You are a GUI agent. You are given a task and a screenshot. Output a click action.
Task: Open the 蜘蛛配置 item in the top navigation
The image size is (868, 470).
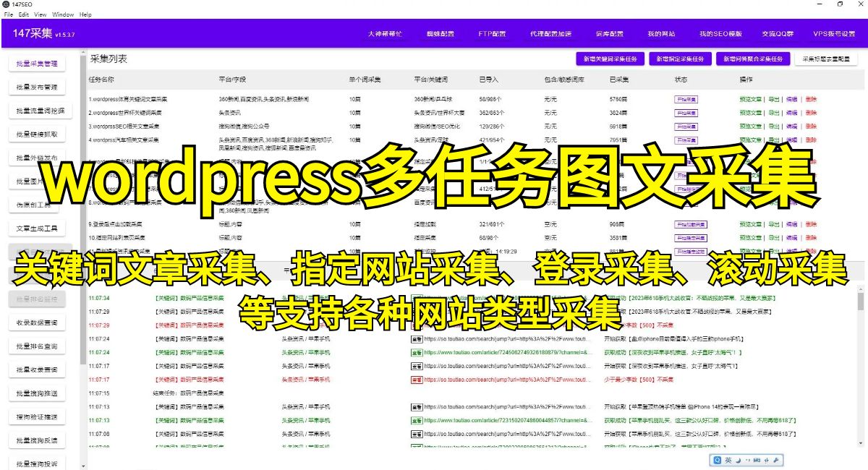[x=441, y=33]
